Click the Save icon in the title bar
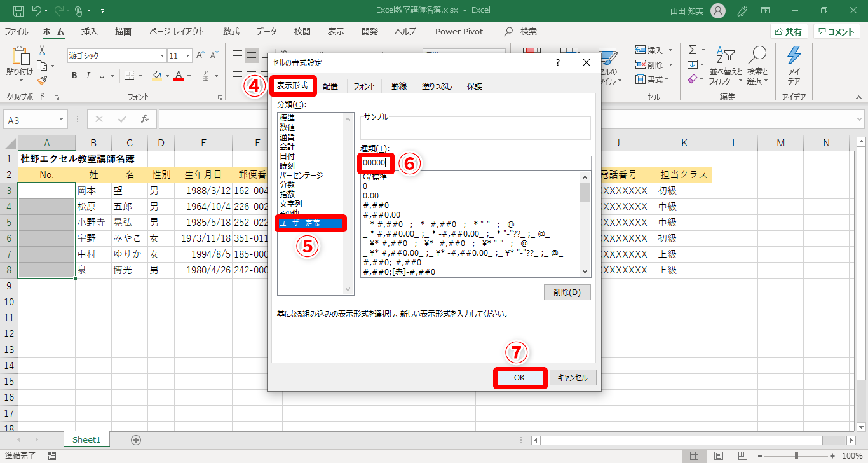The image size is (868, 463). point(18,11)
